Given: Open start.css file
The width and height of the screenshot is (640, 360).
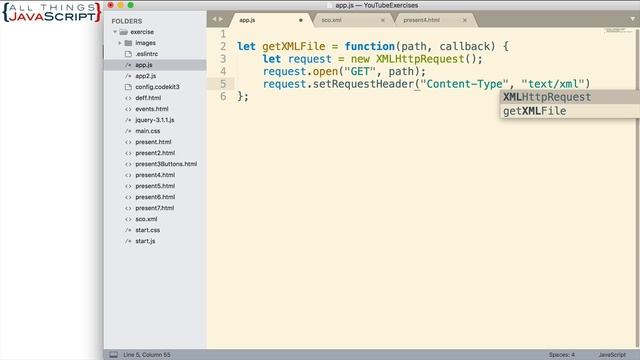Looking at the screenshot, I should click(148, 230).
